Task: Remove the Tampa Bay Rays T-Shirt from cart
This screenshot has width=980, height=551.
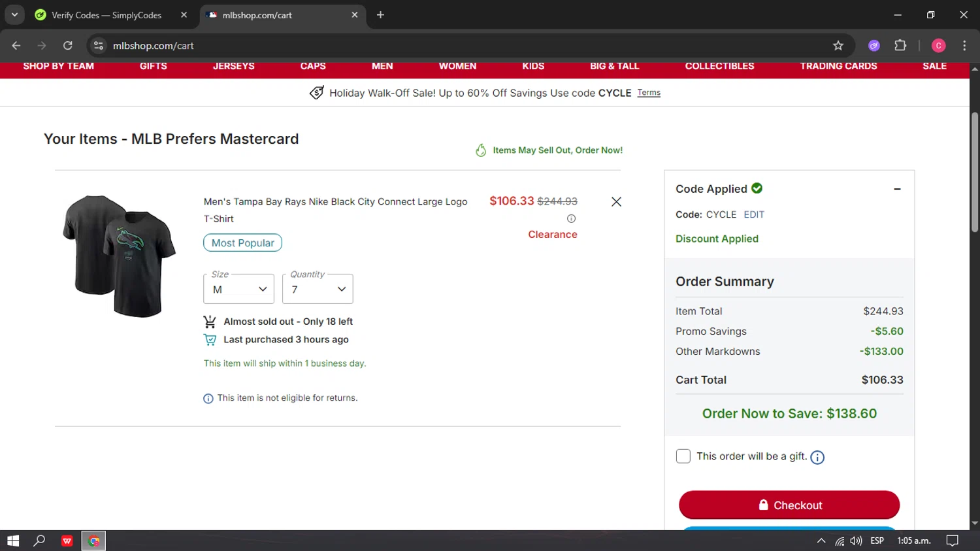Action: point(616,201)
